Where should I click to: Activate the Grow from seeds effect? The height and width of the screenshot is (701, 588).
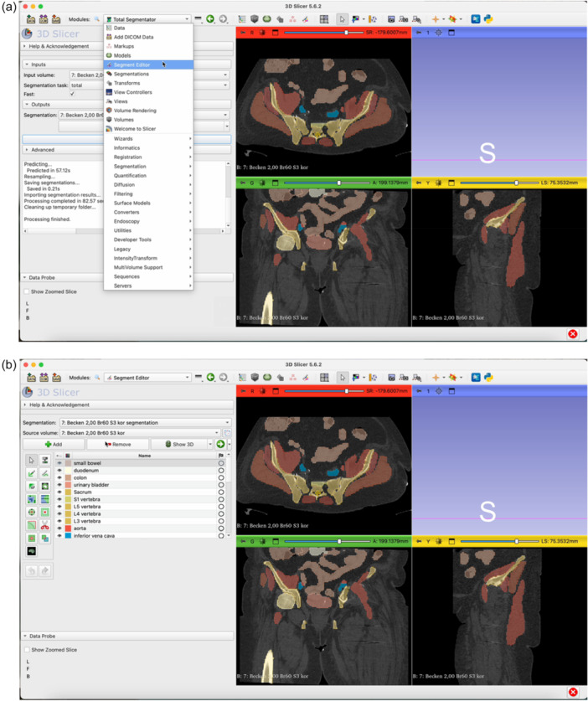[x=31, y=499]
